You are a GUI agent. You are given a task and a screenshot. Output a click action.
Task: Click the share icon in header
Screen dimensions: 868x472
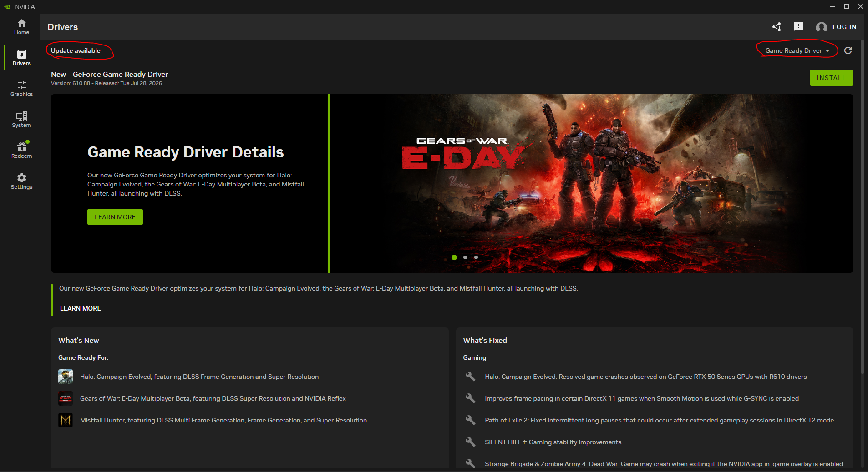click(x=777, y=27)
